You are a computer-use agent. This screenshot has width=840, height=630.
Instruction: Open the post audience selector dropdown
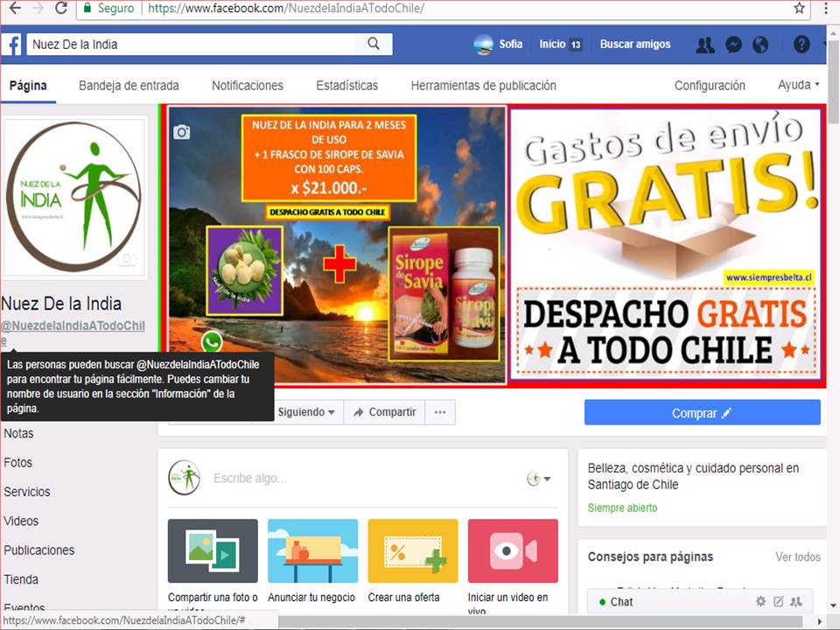pyautogui.click(x=539, y=479)
